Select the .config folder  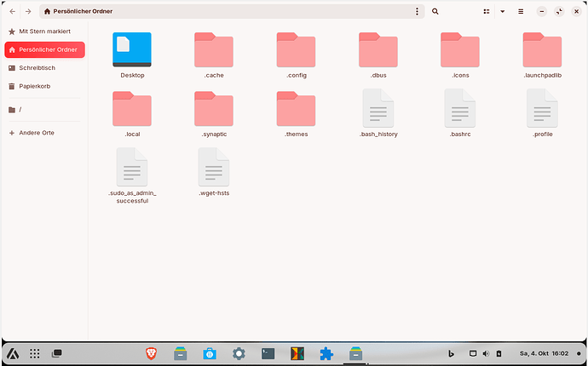[x=296, y=50]
